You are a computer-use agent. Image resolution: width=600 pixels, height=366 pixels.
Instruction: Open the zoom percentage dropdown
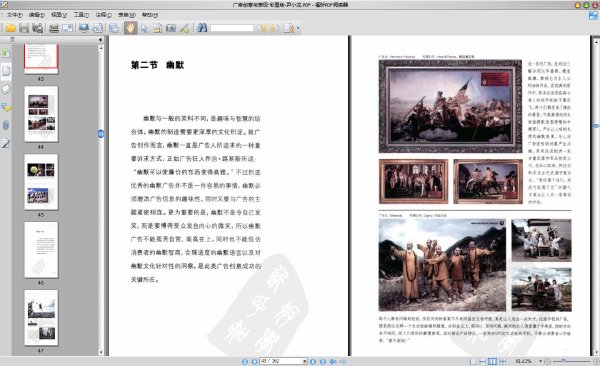540,361
